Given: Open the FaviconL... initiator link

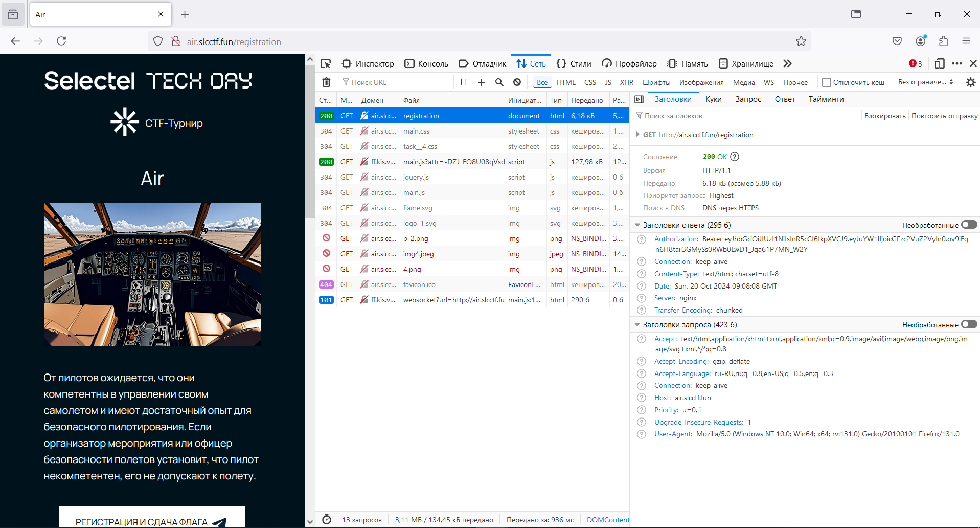Looking at the screenshot, I should [524, 284].
